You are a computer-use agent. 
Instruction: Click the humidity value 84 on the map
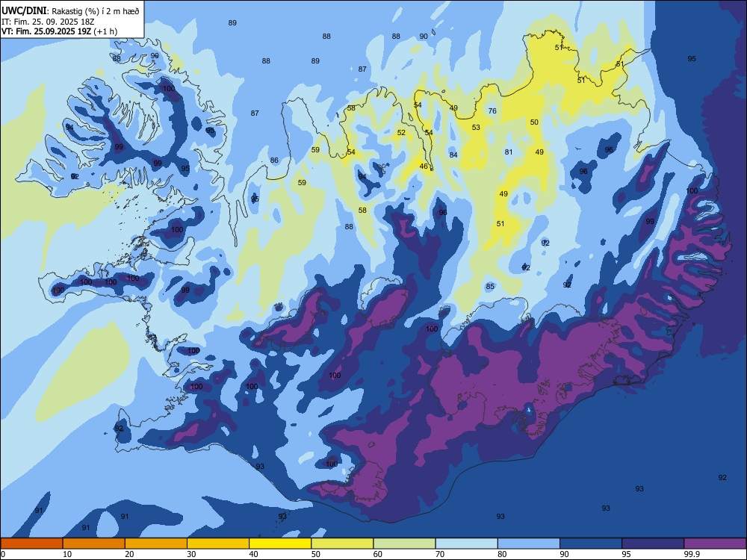tap(453, 155)
